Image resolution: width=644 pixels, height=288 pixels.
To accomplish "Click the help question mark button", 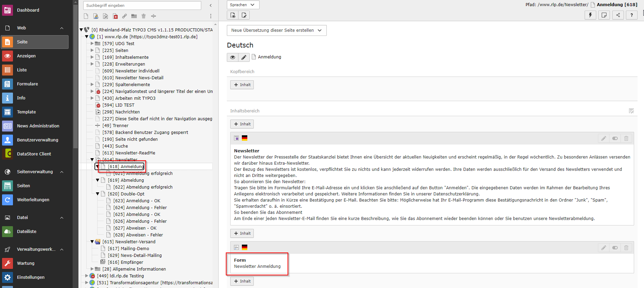I will (x=632, y=15).
